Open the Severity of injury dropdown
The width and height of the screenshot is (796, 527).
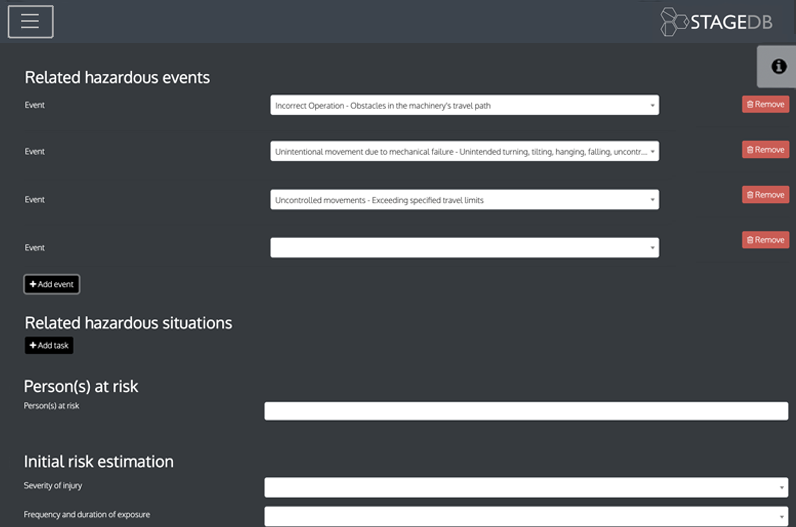tap(526, 487)
